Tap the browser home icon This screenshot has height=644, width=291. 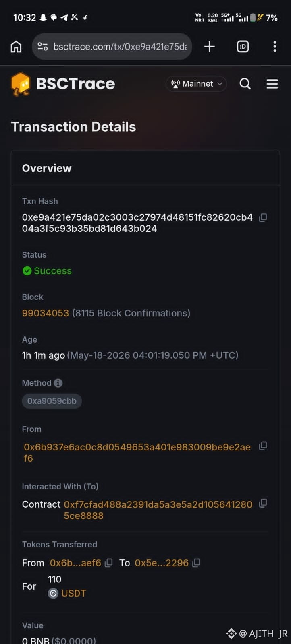[x=16, y=47]
